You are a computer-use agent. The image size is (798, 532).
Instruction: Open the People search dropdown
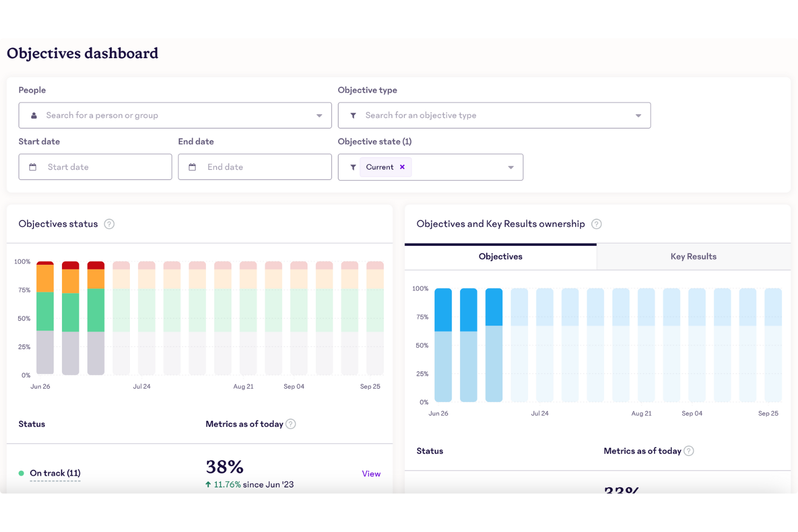pyautogui.click(x=319, y=115)
